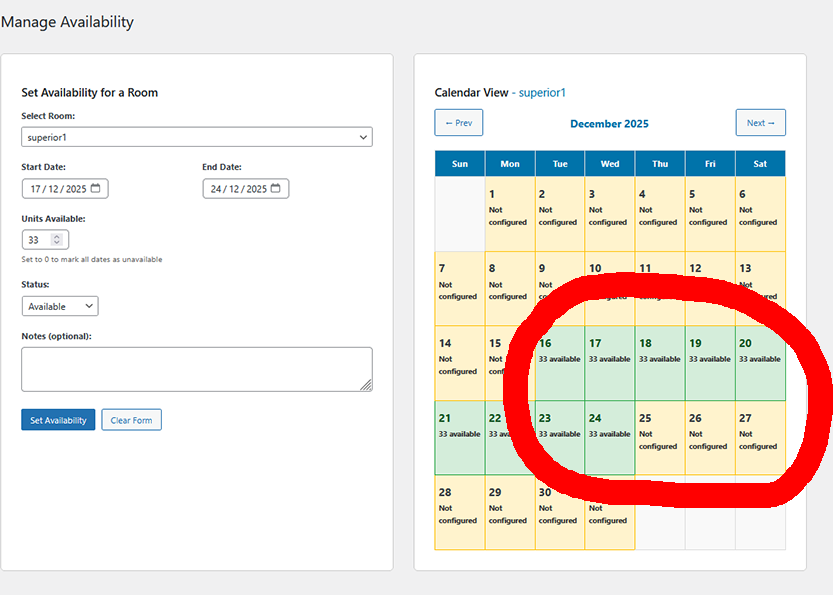Select December 25 Not configured cell

coord(660,438)
